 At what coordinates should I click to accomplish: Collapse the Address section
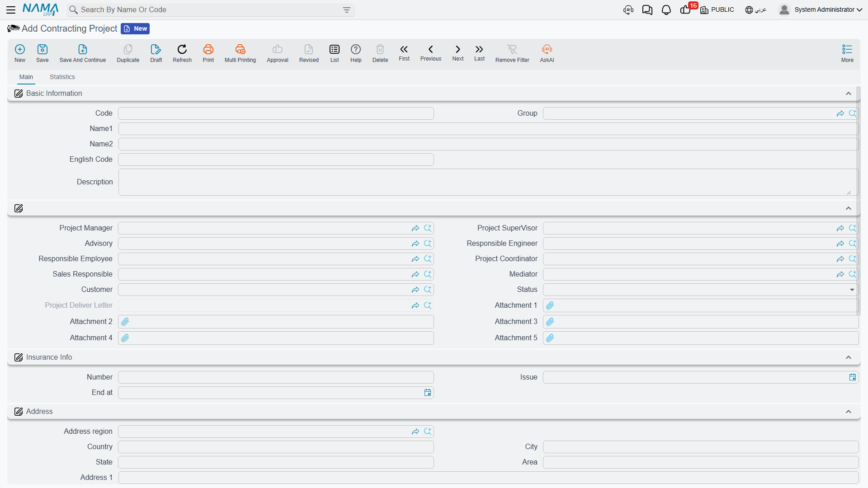click(x=849, y=412)
